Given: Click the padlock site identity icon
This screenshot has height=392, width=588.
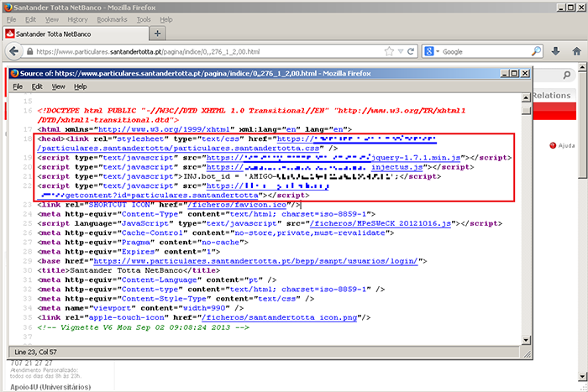Looking at the screenshot, I should (29, 52).
